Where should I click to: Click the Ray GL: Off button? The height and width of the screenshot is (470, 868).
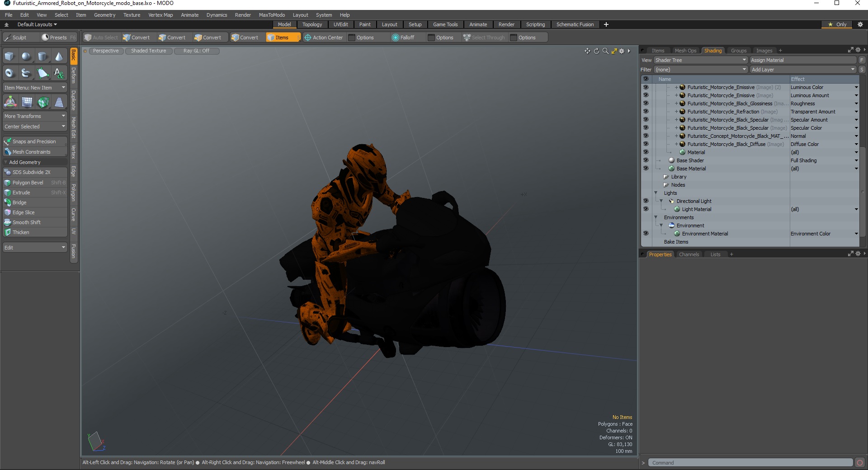[x=196, y=51]
